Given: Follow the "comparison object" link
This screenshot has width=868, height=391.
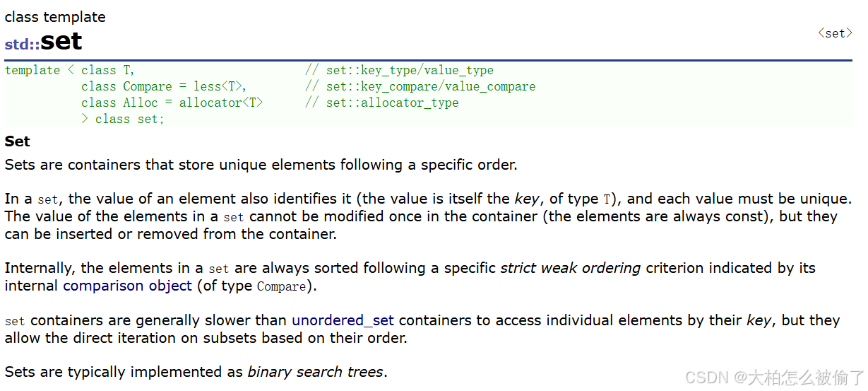Looking at the screenshot, I should [127, 286].
